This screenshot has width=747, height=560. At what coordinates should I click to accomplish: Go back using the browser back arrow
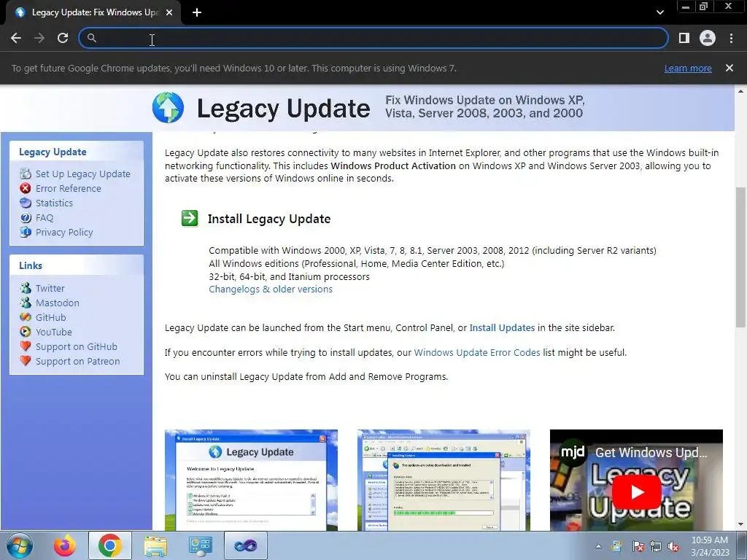[x=16, y=38]
